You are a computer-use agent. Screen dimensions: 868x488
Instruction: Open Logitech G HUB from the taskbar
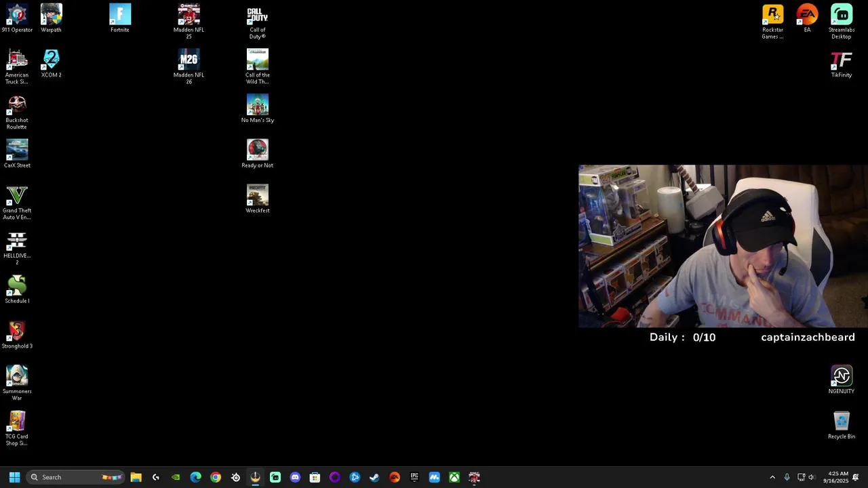(156, 477)
